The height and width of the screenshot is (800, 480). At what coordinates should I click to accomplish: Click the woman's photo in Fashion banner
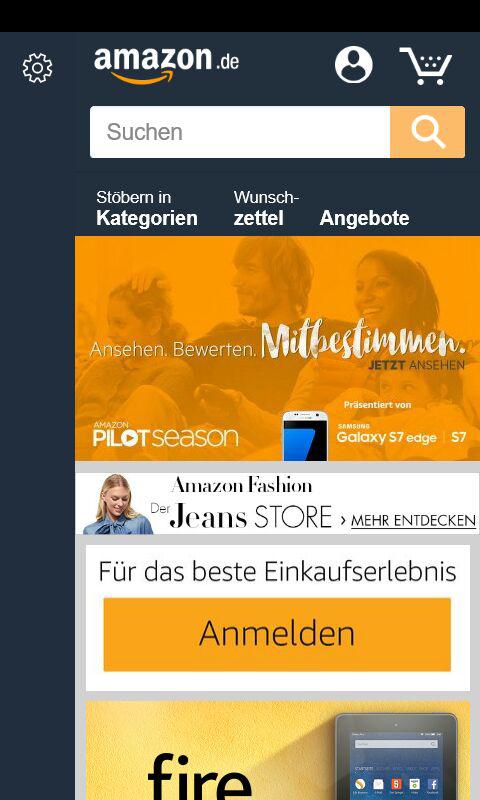click(x=118, y=504)
